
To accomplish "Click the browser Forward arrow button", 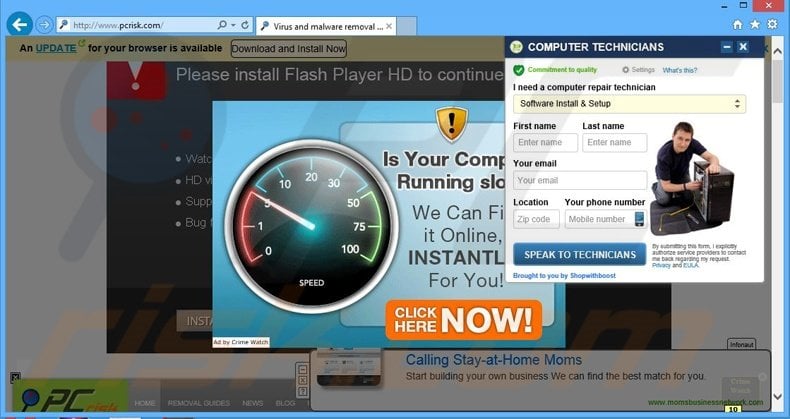I will [44, 24].
